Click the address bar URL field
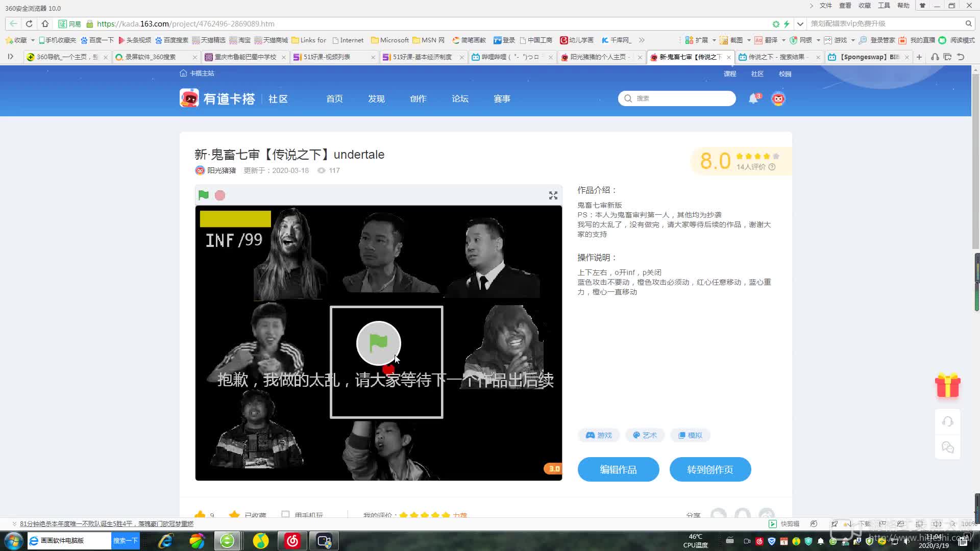 (434, 23)
